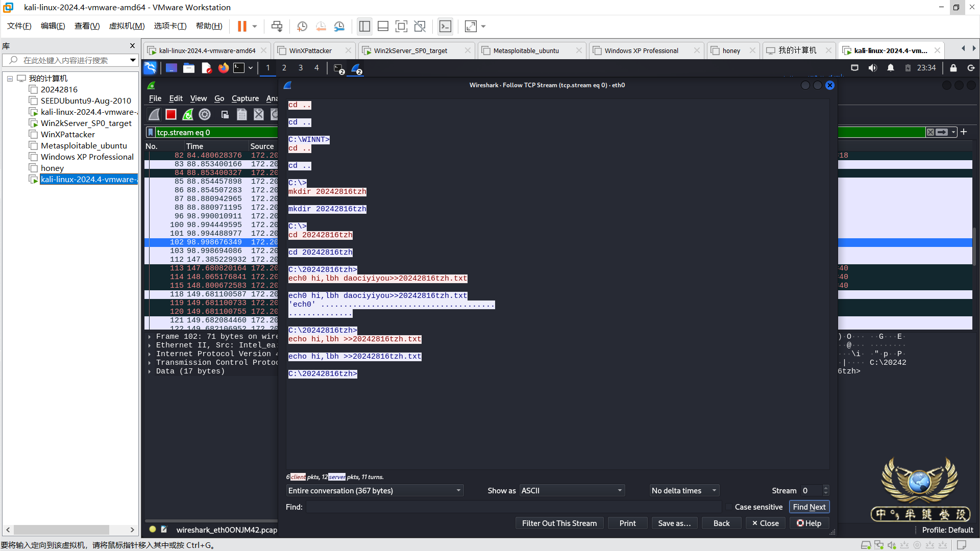This screenshot has height=551, width=980.
Task: Open the No delta times dropdown
Action: 684,491
